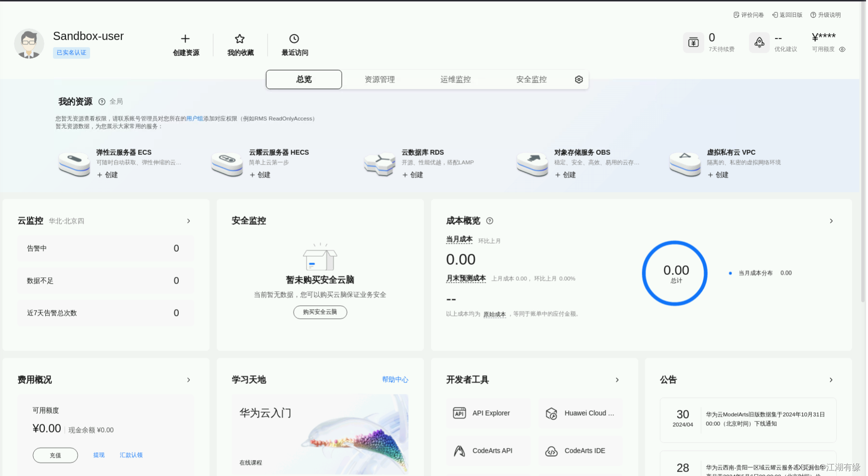This screenshot has width=868, height=476.
Task: Click the 购买安全云脑 button
Action: [x=320, y=312]
